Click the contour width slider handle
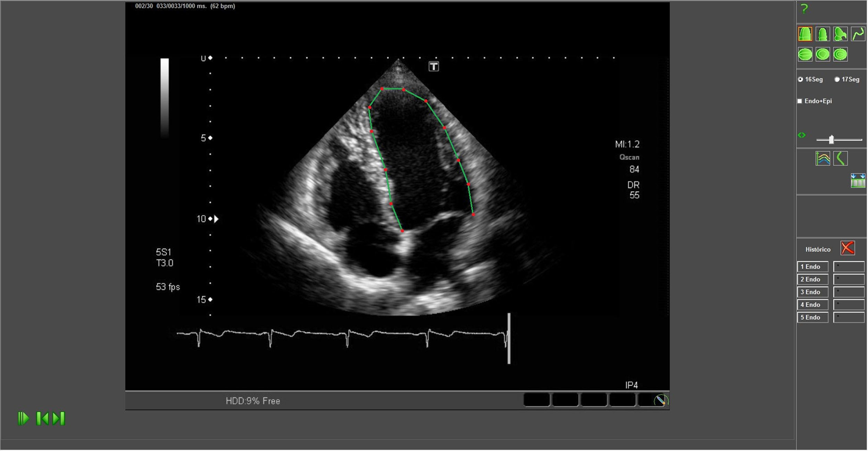Image resolution: width=868 pixels, height=451 pixels. (x=831, y=139)
